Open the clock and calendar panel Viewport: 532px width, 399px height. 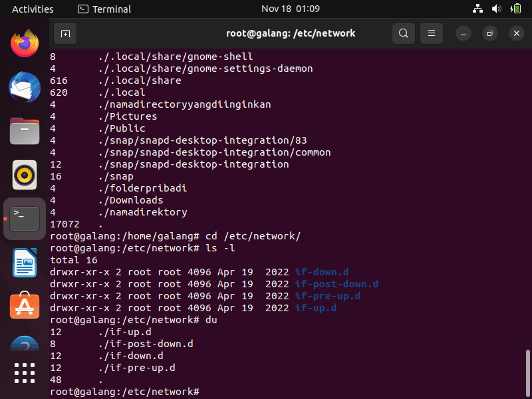pyautogui.click(x=291, y=9)
